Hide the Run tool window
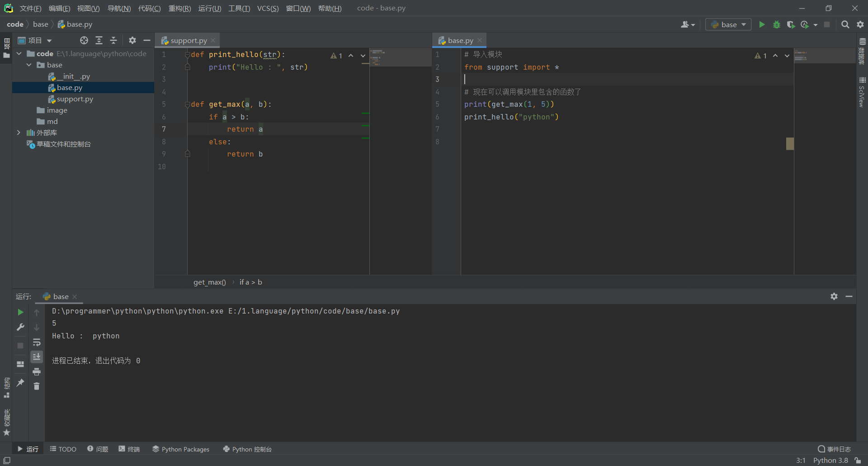 pos(849,296)
